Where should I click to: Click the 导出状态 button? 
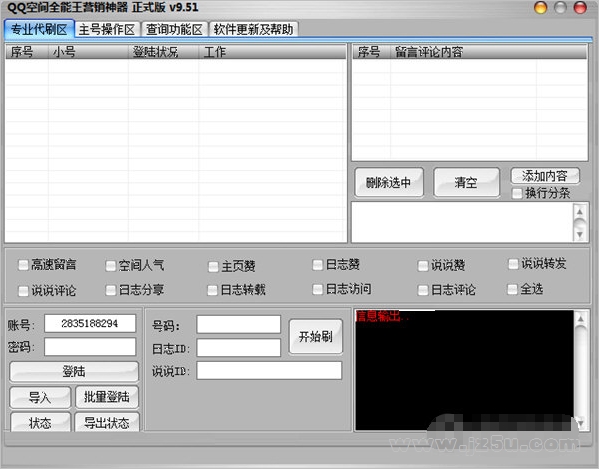coord(107,422)
